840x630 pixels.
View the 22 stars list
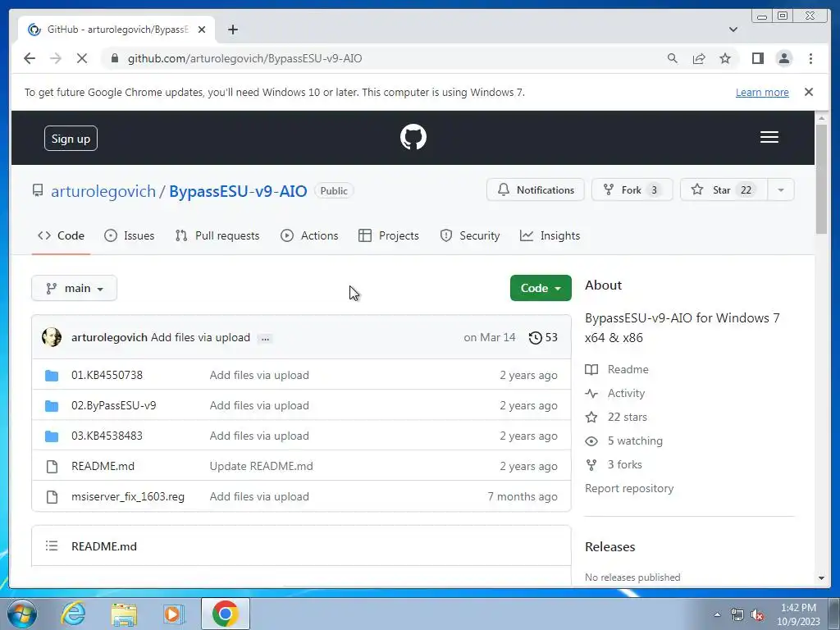click(616, 417)
